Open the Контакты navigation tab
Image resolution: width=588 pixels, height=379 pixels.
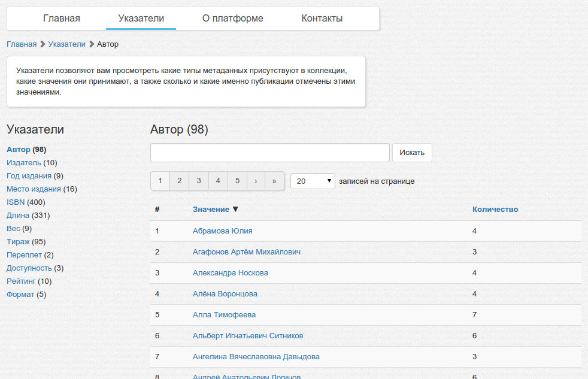(x=322, y=19)
